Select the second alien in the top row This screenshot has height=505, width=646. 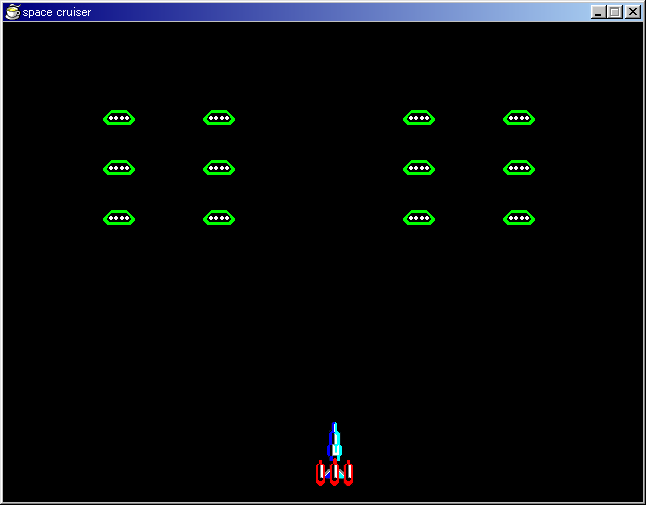(x=219, y=118)
